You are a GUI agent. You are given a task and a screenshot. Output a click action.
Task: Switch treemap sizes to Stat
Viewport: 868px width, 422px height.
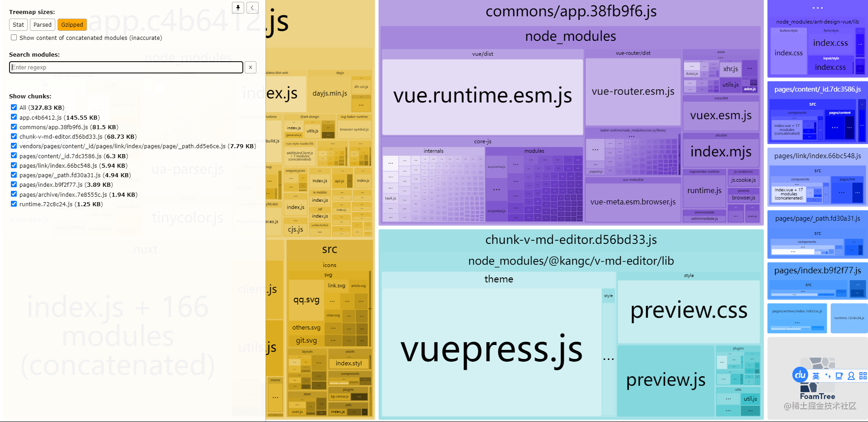tap(19, 24)
